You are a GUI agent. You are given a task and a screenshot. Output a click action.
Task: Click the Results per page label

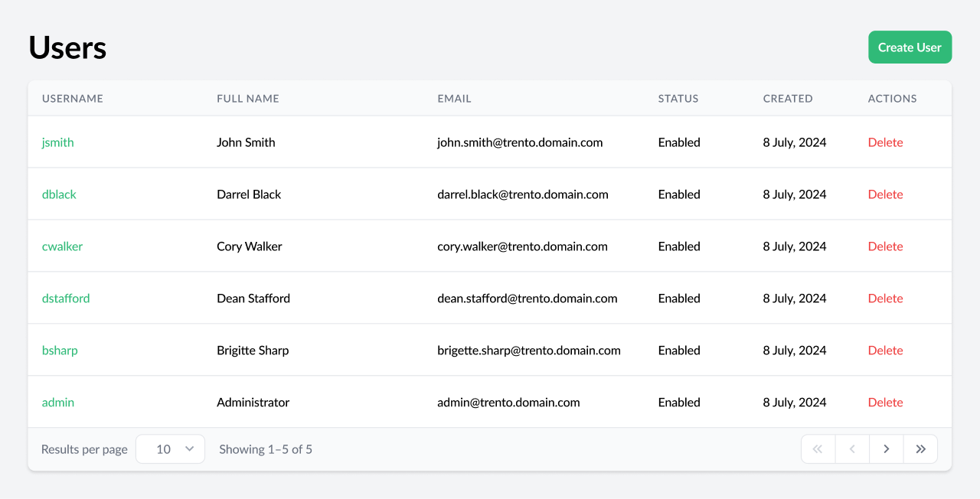(x=84, y=449)
